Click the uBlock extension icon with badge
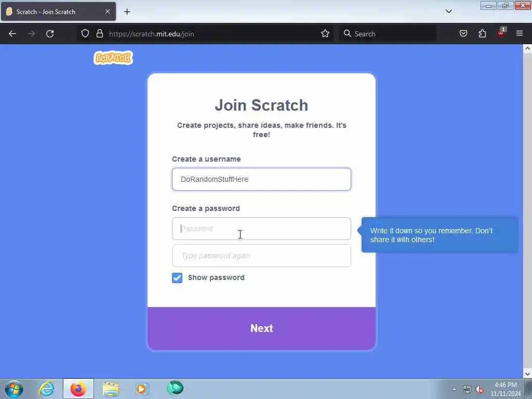Image resolution: width=532 pixels, height=399 pixels. (501, 33)
